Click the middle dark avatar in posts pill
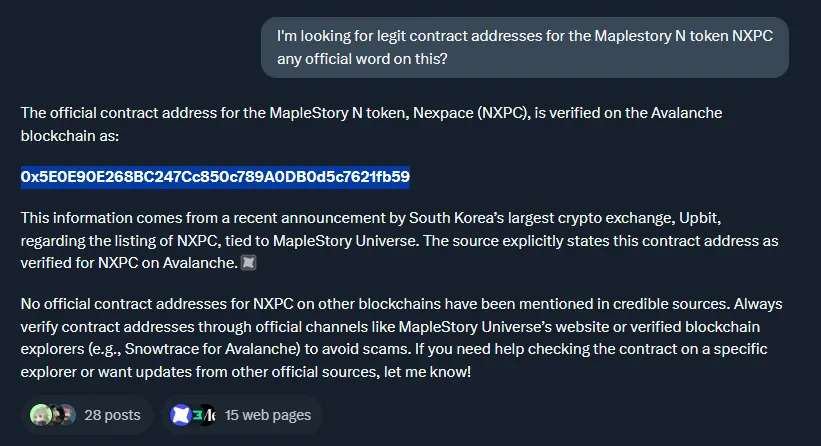This screenshot has height=446, width=821. (56, 415)
